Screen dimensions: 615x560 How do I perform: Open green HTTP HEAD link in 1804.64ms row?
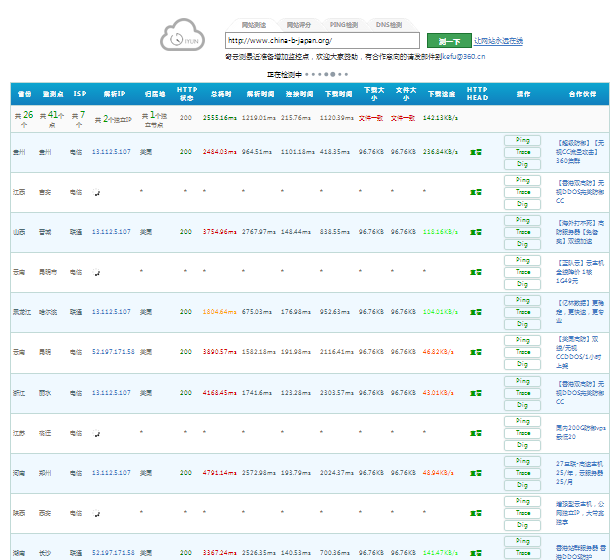(476, 312)
